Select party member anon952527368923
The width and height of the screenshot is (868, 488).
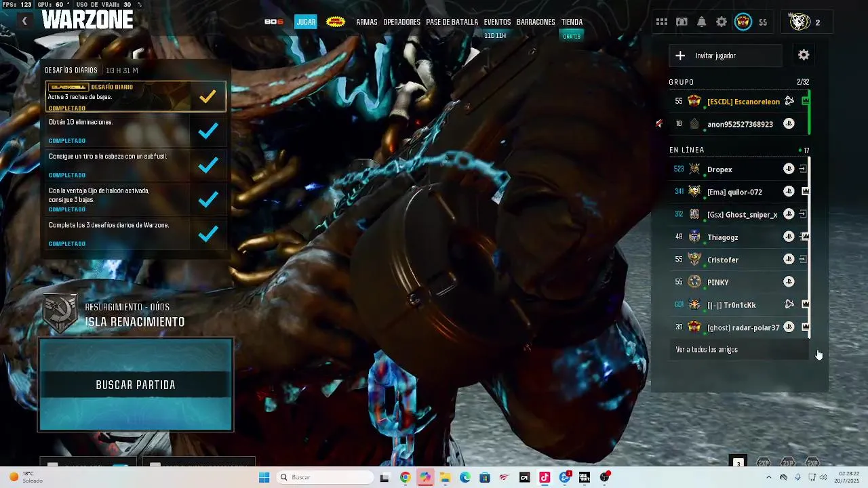pos(738,124)
